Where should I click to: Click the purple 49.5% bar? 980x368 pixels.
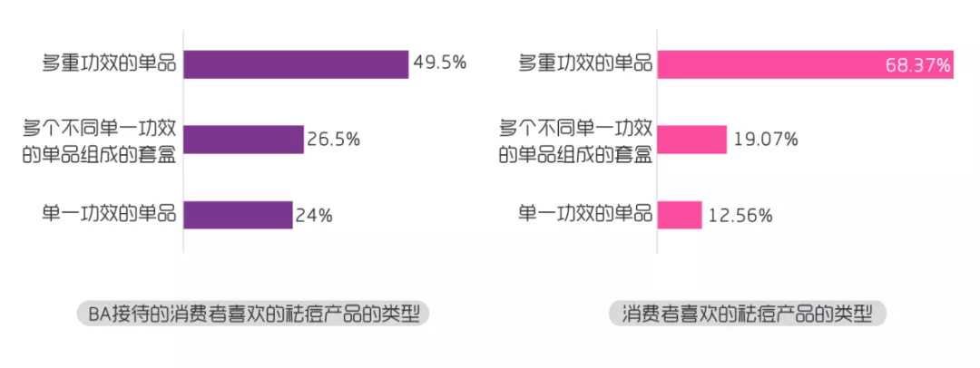[296, 64]
